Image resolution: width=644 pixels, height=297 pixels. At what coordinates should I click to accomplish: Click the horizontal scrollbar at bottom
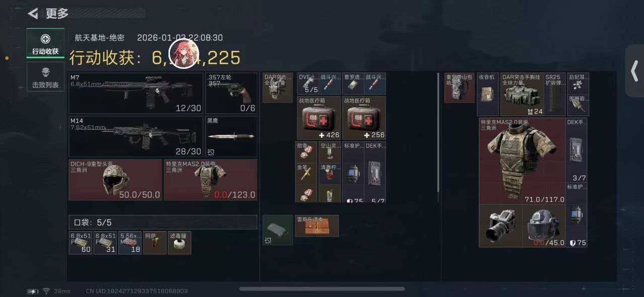[x=322, y=289]
